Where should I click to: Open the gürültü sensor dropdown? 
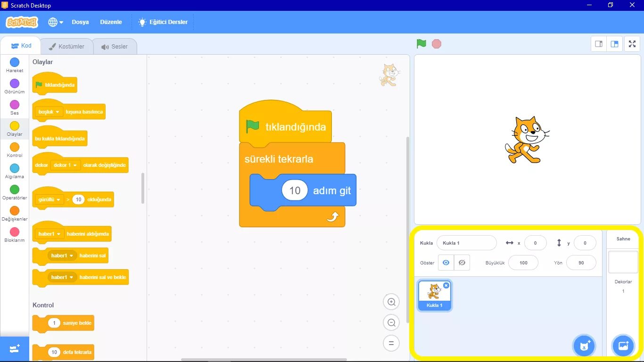[x=50, y=199]
